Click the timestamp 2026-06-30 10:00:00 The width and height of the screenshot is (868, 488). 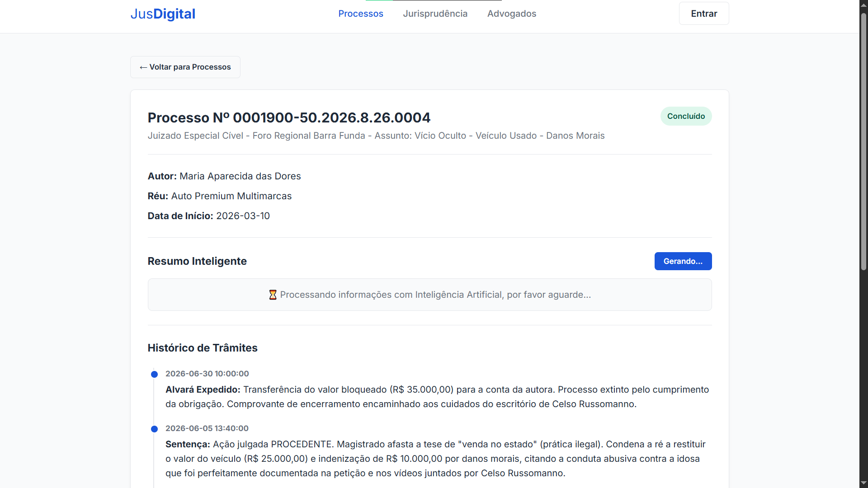coord(207,374)
